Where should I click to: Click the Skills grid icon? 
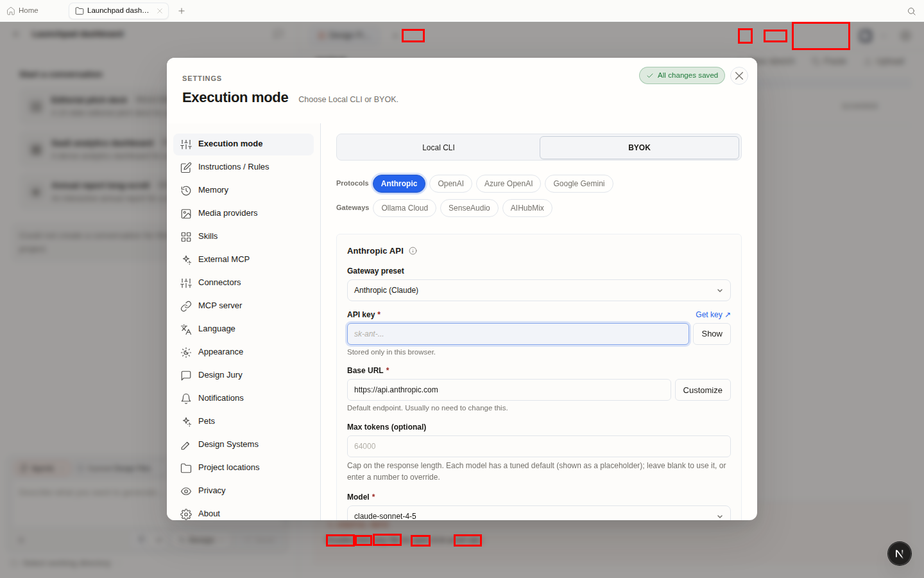(x=186, y=237)
